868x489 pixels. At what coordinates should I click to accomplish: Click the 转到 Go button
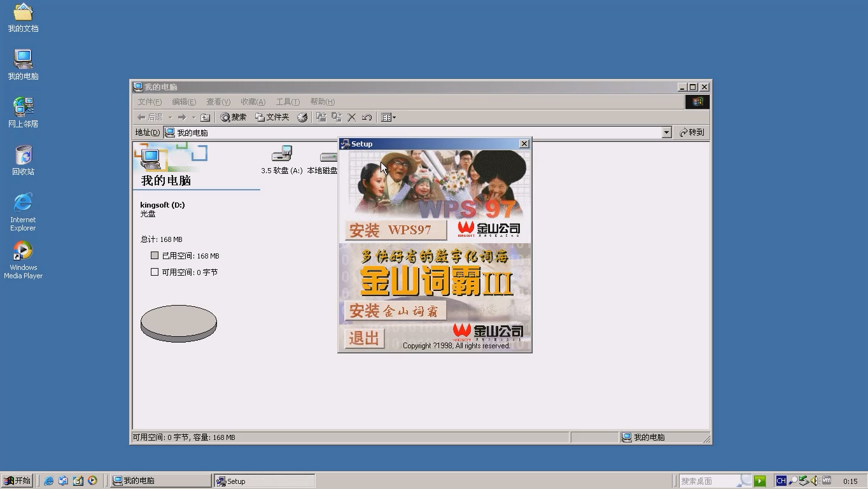click(x=692, y=132)
